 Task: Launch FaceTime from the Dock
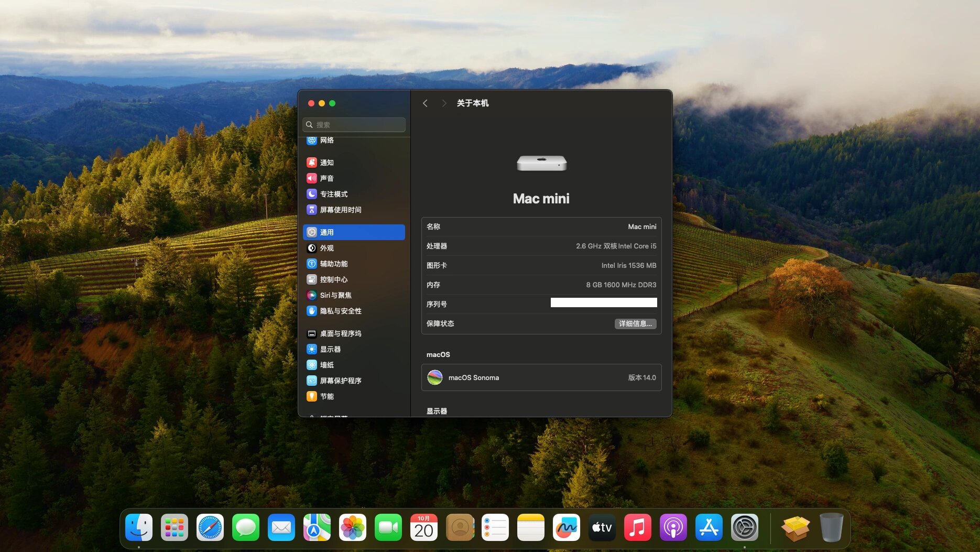pyautogui.click(x=388, y=527)
